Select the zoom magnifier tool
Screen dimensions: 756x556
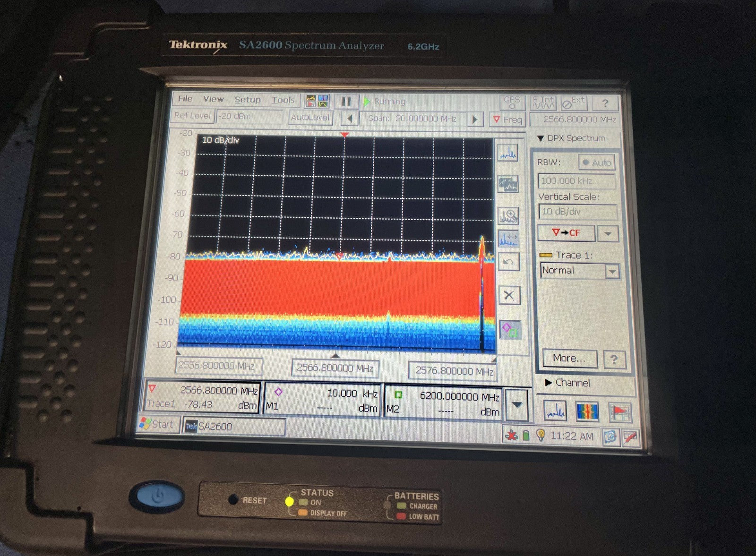point(509,216)
